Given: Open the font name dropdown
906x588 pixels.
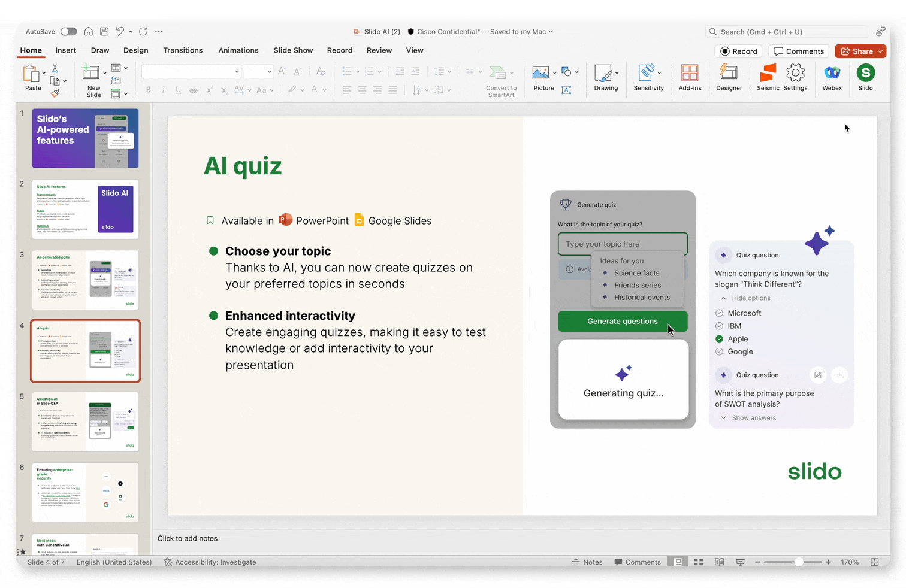Looking at the screenshot, I should click(237, 72).
